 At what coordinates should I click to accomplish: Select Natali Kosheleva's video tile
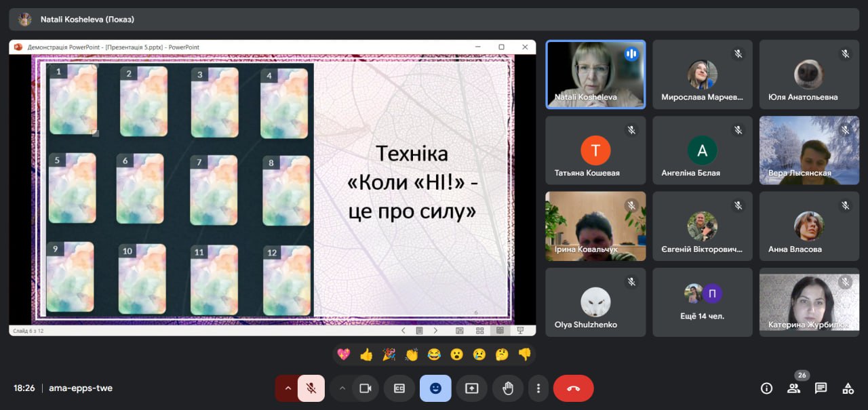[595, 75]
